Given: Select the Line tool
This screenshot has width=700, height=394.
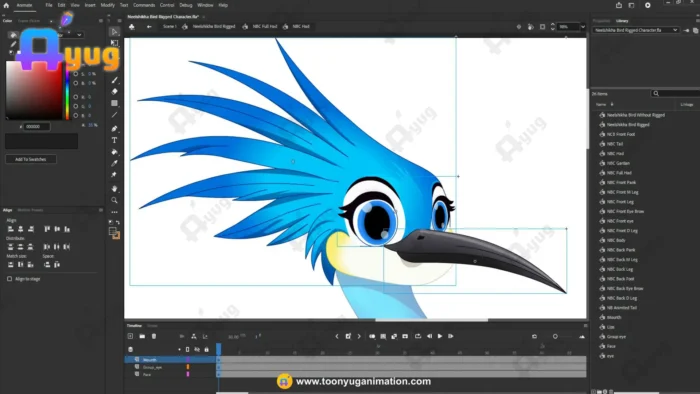Looking at the screenshot, I should click(x=114, y=115).
